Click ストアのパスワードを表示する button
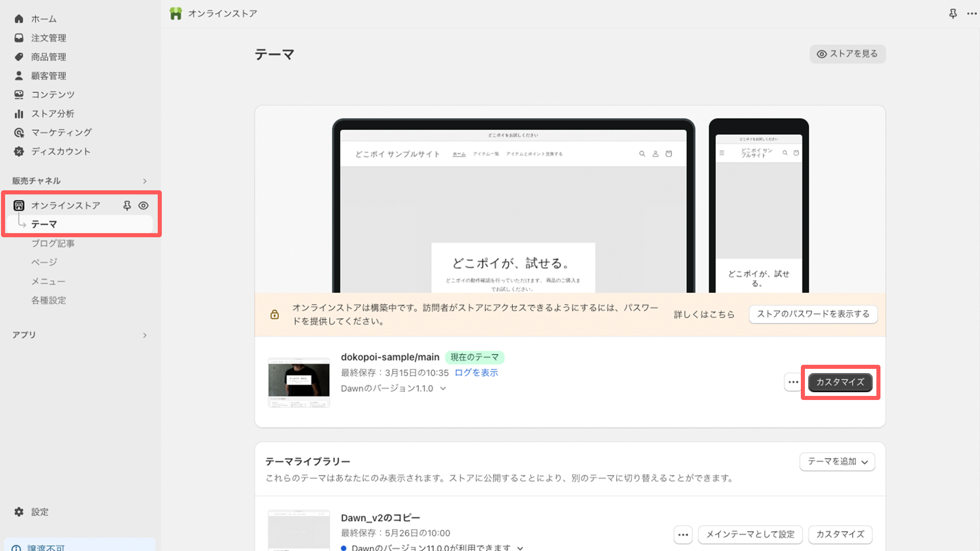Viewport: 980px width, 551px height. pyautogui.click(x=813, y=314)
